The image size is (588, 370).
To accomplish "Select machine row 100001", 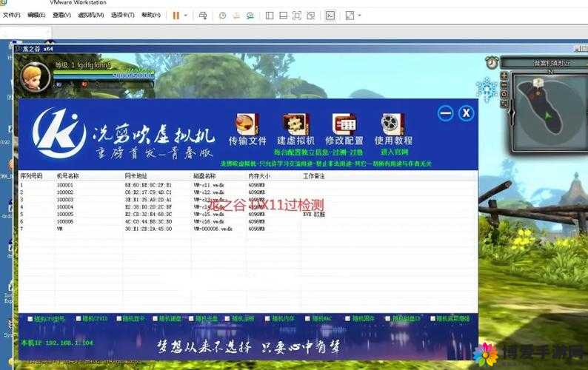I will point(248,185).
